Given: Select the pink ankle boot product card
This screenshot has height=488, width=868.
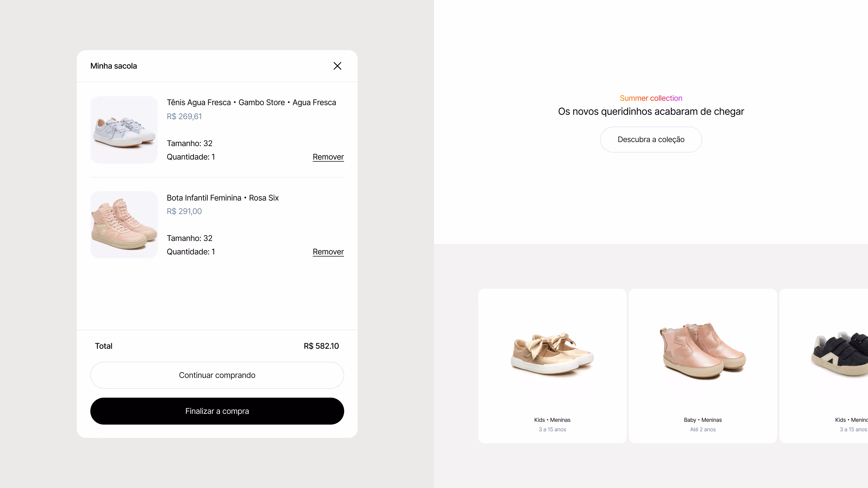Looking at the screenshot, I should click(x=703, y=366).
